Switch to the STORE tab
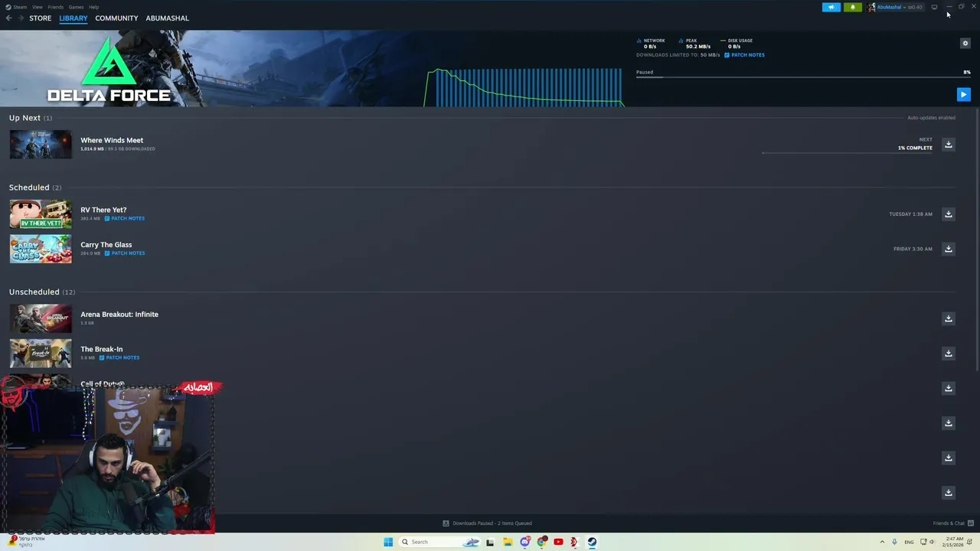Viewport: 980px width, 551px height. pyautogui.click(x=41, y=18)
